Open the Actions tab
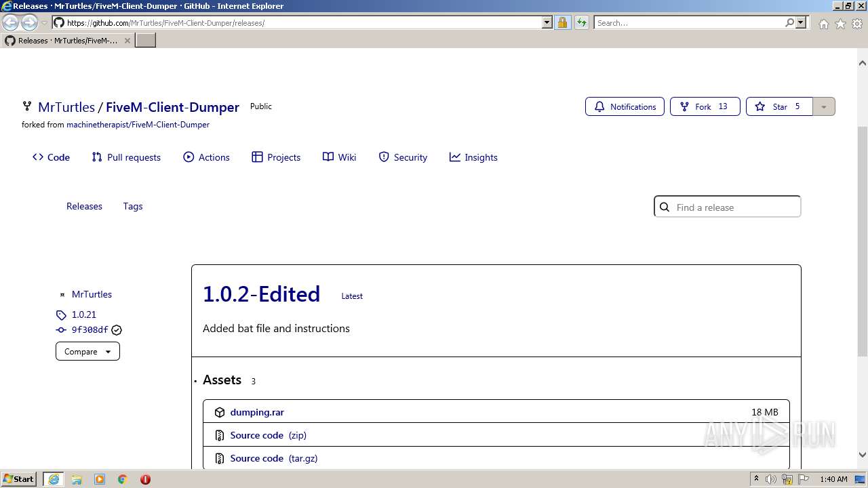The width and height of the screenshot is (868, 488). pyautogui.click(x=206, y=157)
